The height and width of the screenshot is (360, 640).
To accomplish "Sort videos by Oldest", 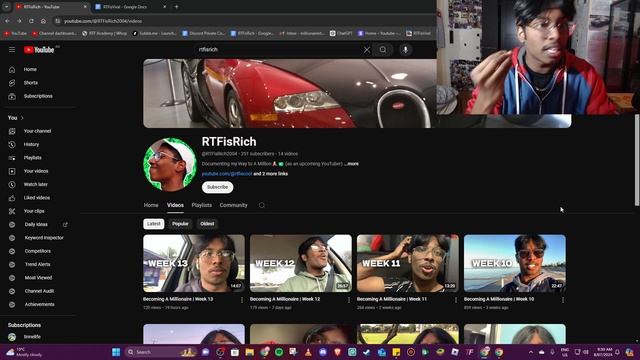I will coord(207,224).
